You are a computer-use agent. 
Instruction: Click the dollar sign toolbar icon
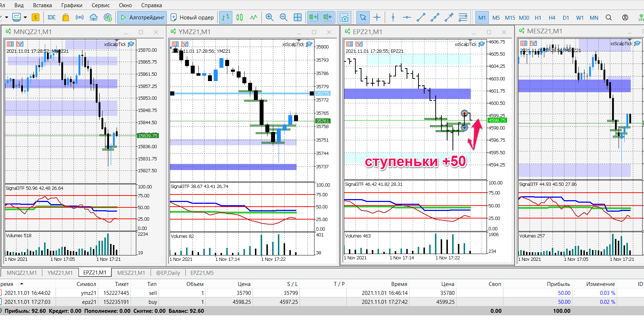[35, 17]
